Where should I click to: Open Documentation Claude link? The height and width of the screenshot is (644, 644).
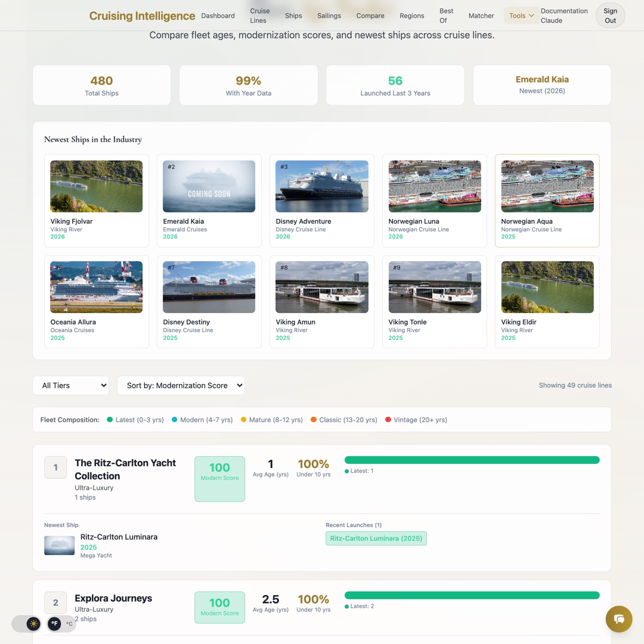(564, 16)
